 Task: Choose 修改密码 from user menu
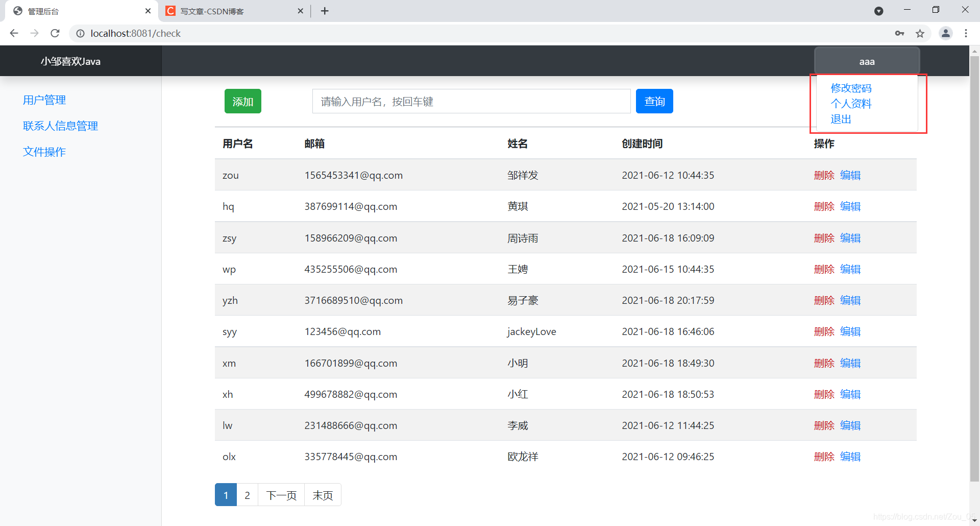851,88
